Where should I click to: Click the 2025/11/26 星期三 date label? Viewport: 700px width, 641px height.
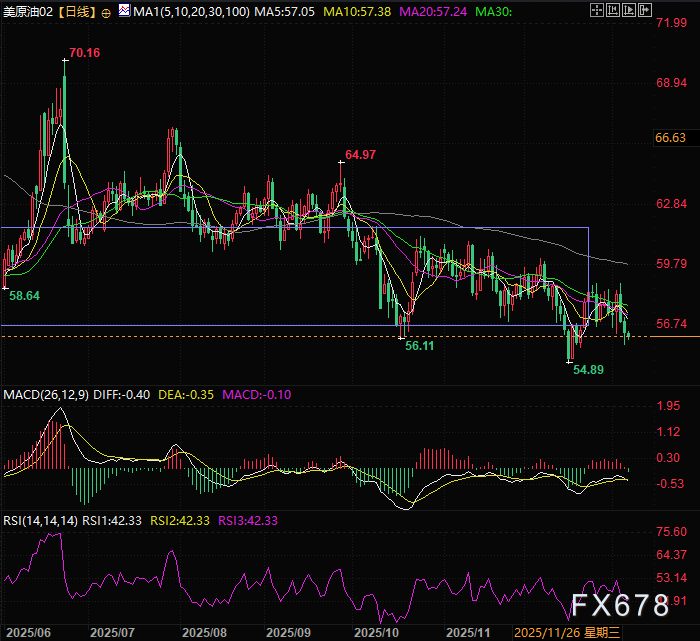tap(568, 633)
